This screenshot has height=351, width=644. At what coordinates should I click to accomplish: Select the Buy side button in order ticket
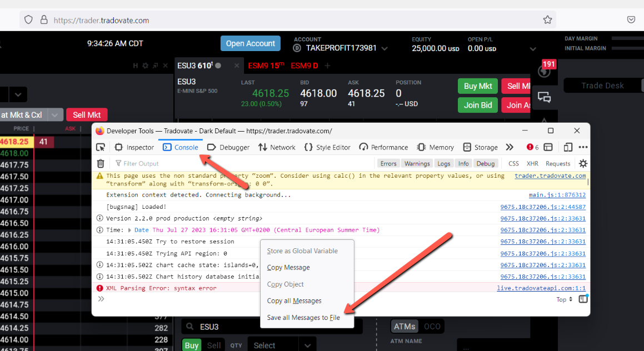point(191,345)
